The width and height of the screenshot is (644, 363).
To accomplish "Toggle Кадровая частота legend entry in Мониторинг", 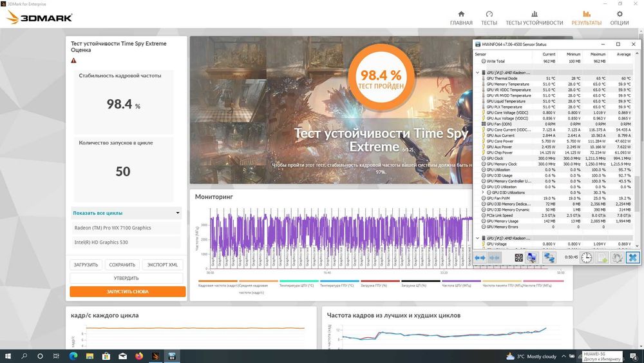I will [218, 285].
